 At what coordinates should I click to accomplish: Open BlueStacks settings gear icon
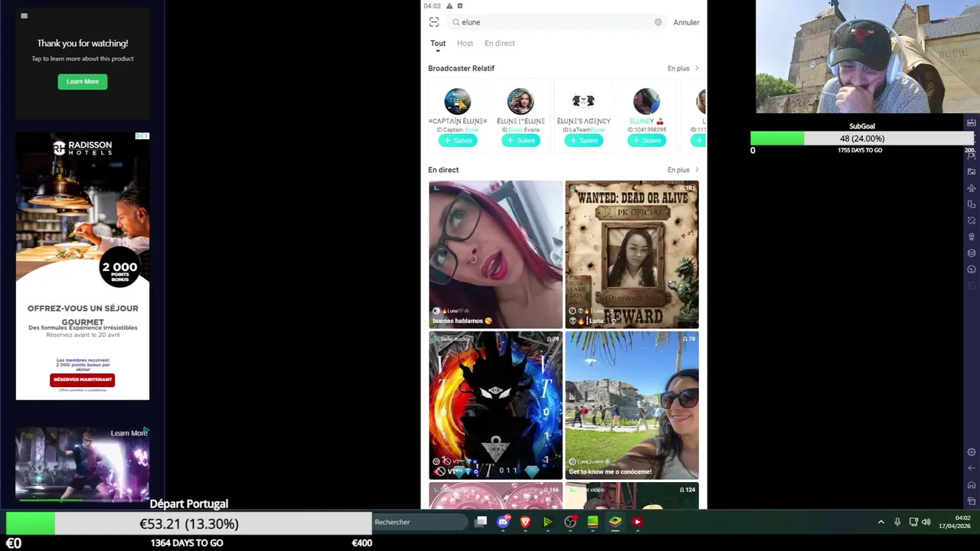(972, 452)
